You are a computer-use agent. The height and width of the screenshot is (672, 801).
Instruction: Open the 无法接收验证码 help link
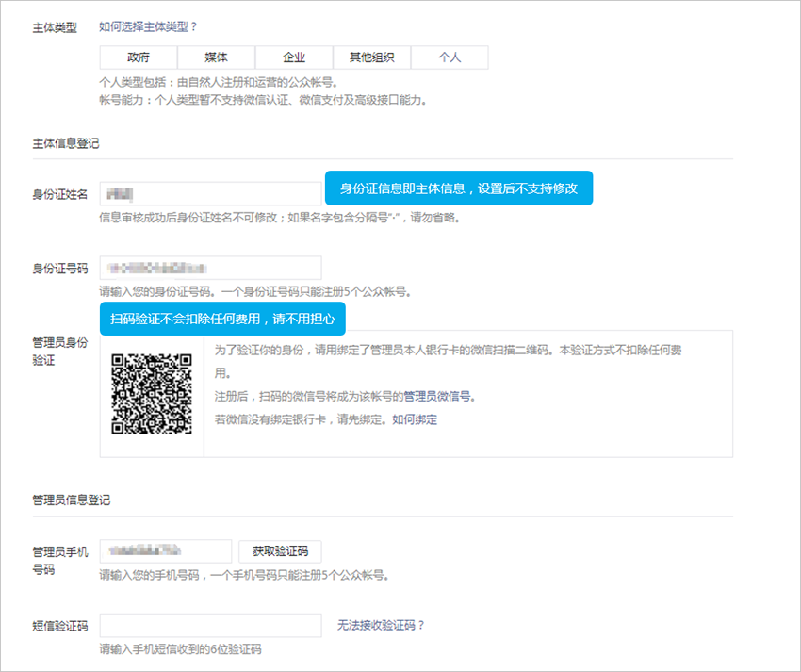tap(379, 625)
